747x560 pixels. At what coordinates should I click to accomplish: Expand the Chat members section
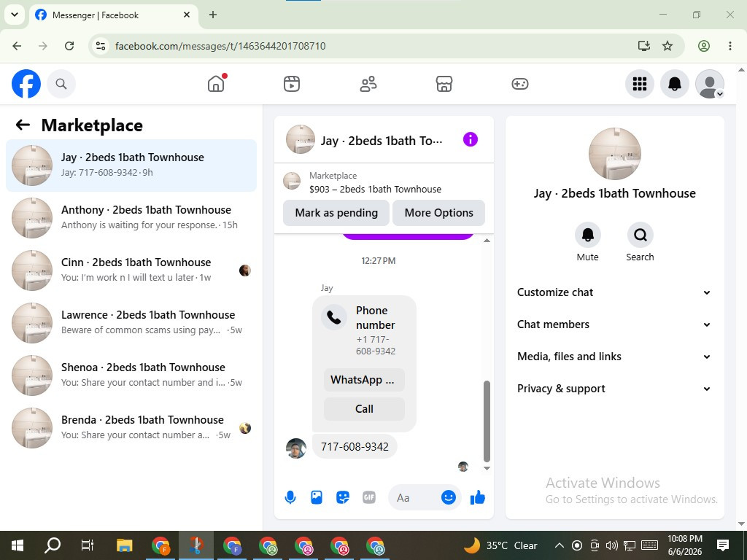coord(614,324)
